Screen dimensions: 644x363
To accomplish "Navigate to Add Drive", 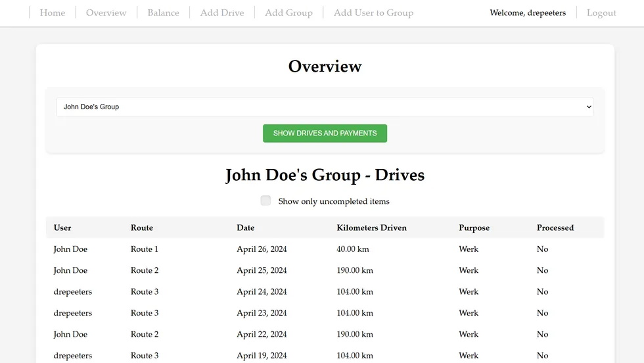I will [222, 12].
